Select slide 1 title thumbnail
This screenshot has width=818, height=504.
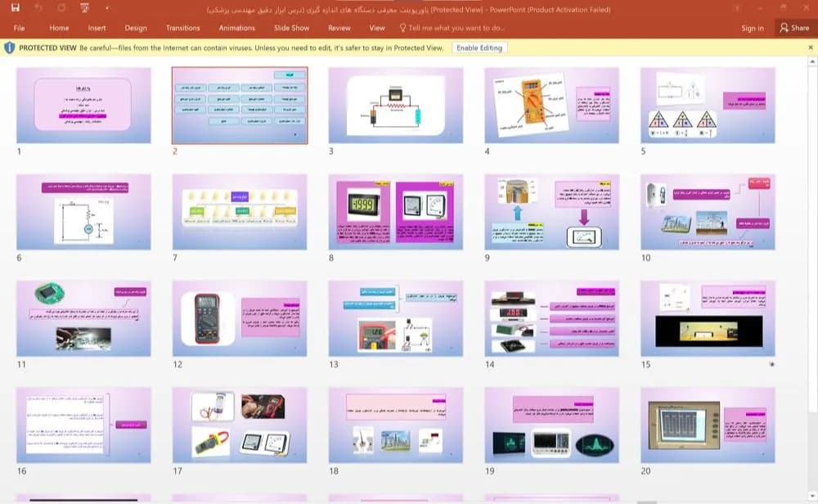click(x=83, y=105)
